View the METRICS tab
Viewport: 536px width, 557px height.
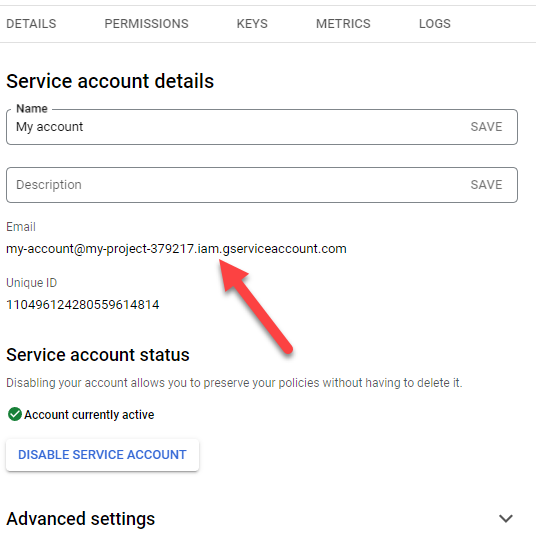pos(343,24)
